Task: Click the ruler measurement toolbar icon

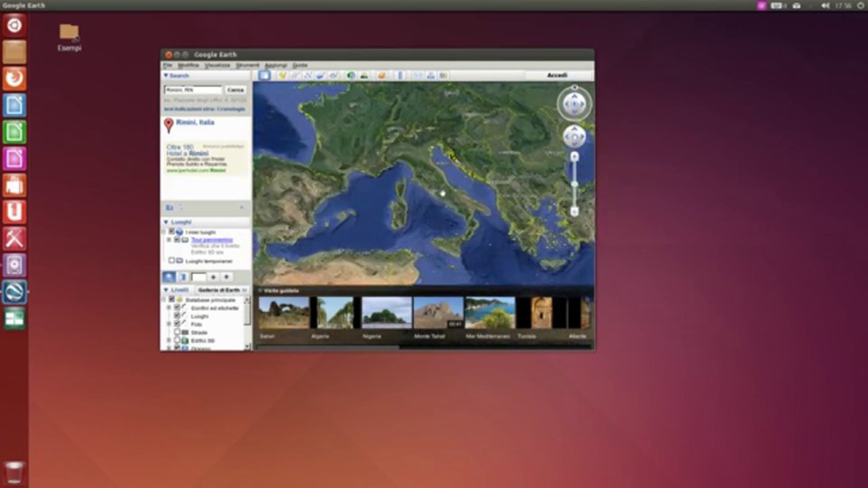Action: (x=400, y=75)
